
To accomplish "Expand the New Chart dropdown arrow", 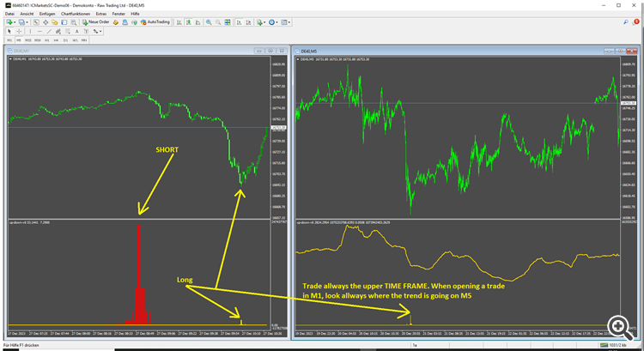I will 15,22.
